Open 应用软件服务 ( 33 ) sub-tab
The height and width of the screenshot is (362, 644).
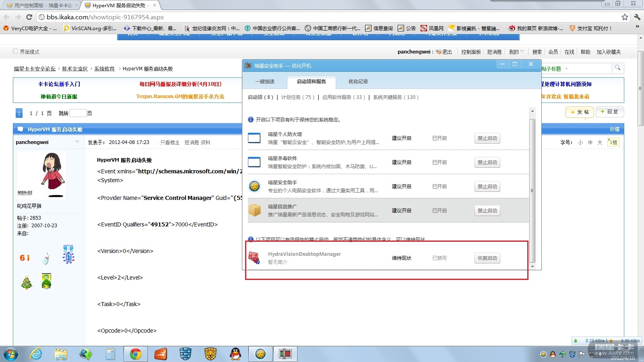[344, 97]
